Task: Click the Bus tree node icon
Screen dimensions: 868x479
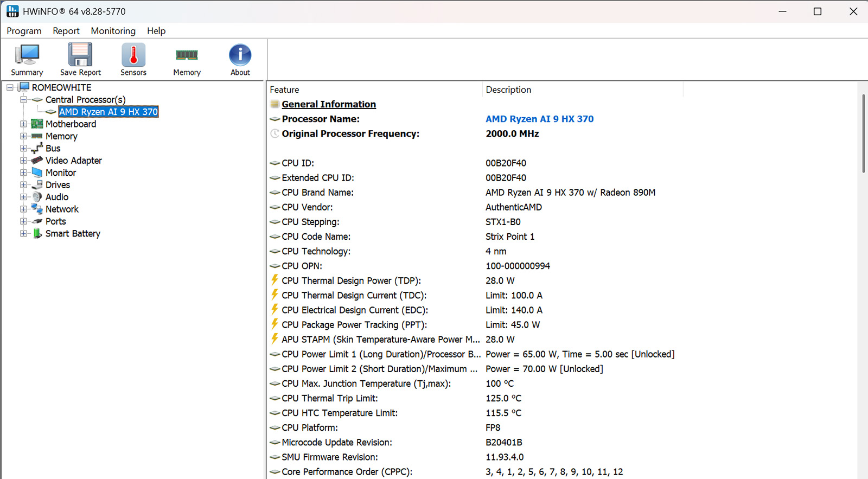Action: 37,148
